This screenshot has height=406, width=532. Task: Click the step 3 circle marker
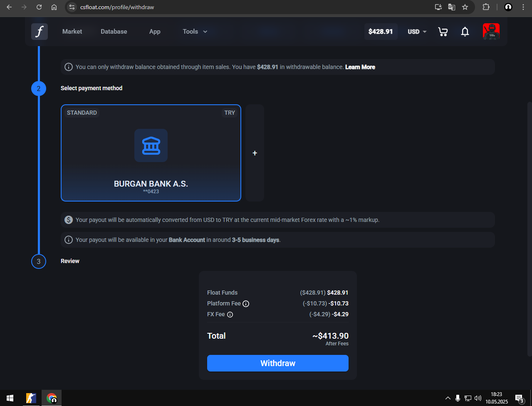(39, 261)
